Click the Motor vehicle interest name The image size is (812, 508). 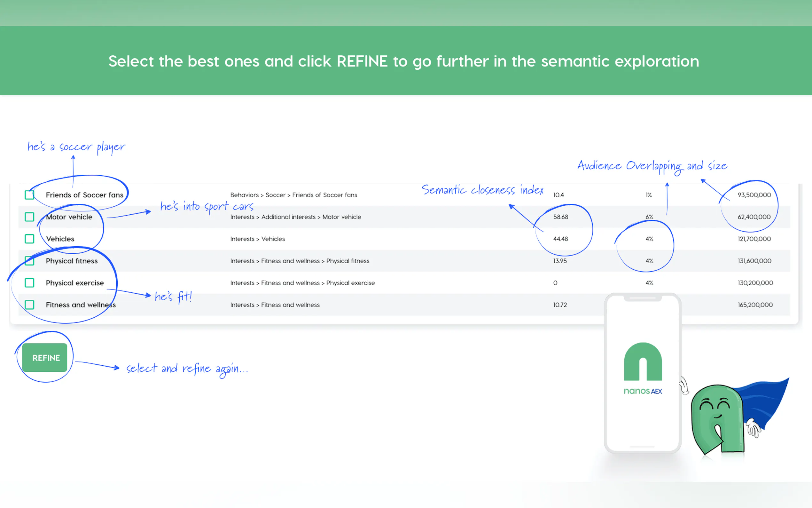pyautogui.click(x=69, y=217)
